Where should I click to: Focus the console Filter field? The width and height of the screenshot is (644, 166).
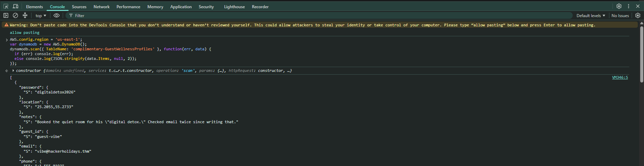(x=319, y=16)
